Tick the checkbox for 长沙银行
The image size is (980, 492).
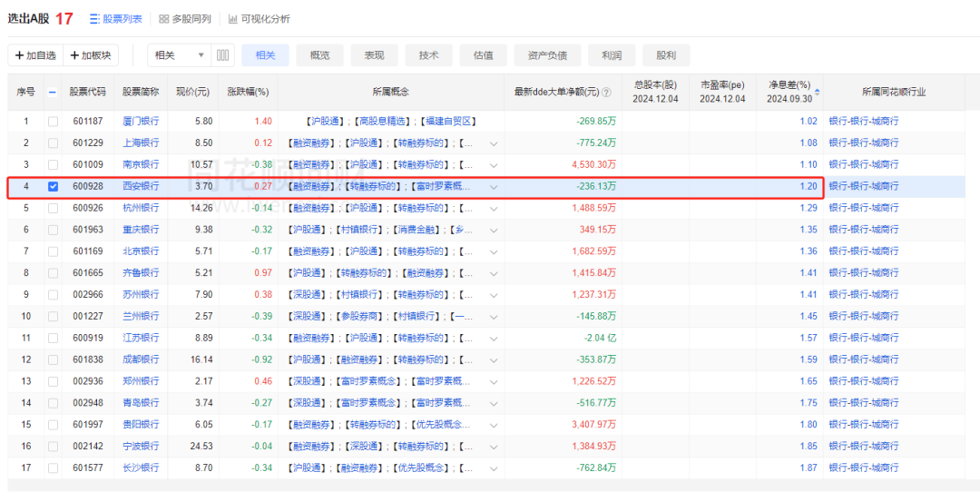53,467
